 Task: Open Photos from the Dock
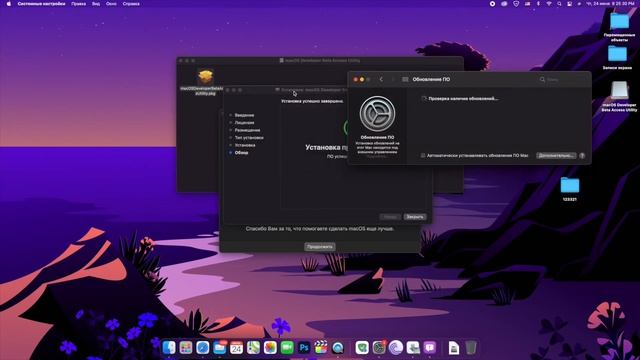(270, 347)
